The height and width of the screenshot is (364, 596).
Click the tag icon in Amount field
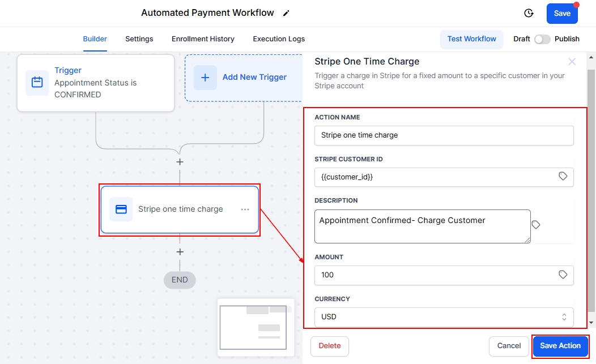coord(563,275)
